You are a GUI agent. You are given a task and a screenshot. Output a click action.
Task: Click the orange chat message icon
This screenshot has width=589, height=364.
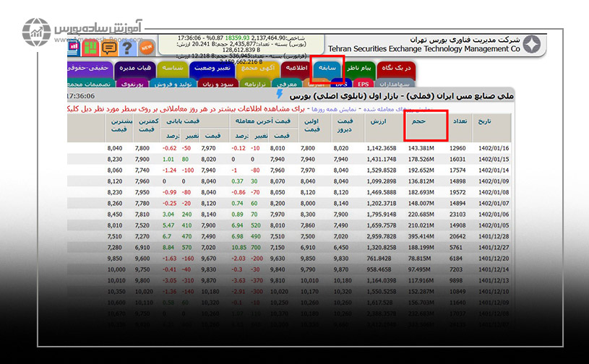pyautogui.click(x=109, y=48)
